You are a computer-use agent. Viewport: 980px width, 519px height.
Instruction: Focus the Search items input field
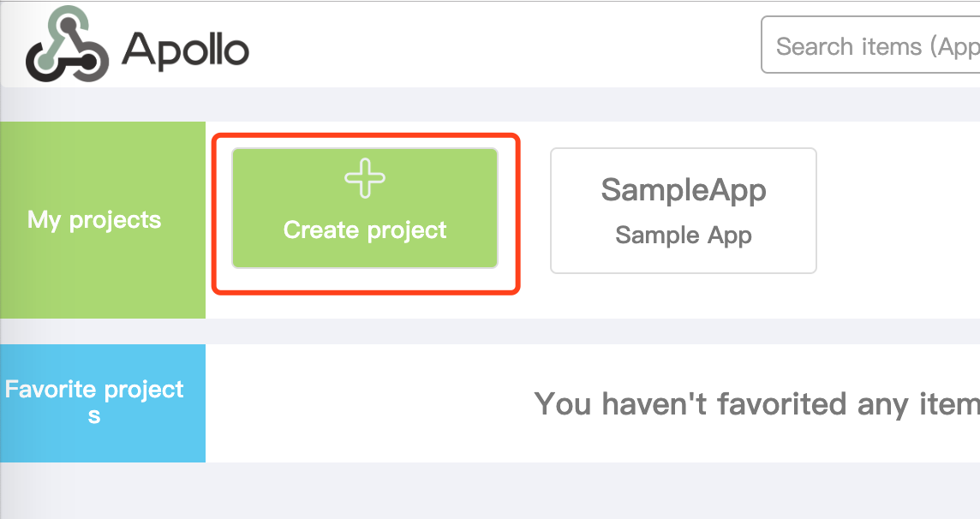click(x=870, y=45)
